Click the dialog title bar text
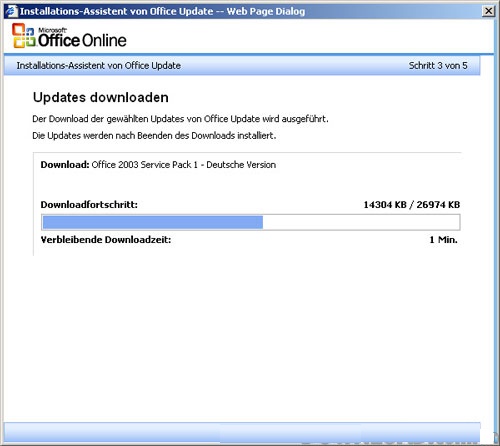Viewport: 500px width, 446px height. 162,11
